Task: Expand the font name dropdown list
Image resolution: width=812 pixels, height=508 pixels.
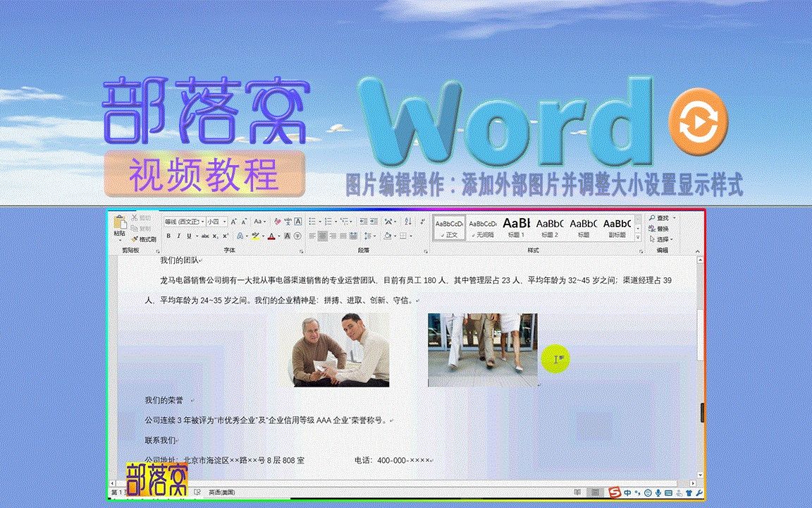Action: tap(202, 222)
